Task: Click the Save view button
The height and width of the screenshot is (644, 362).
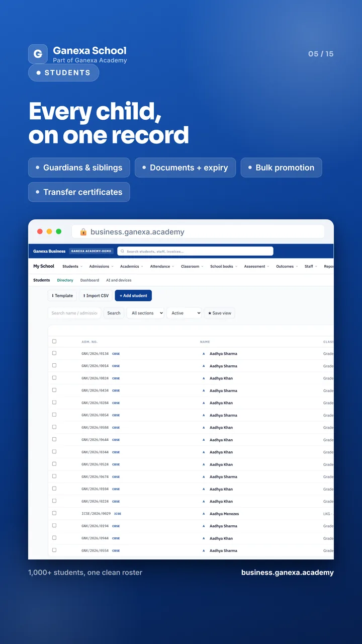Action: click(x=220, y=313)
